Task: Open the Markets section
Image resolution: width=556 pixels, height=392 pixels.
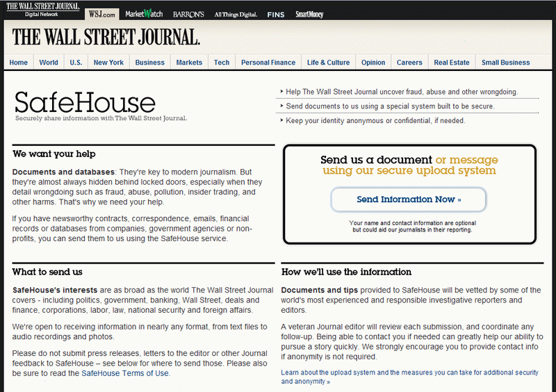Action: [189, 63]
